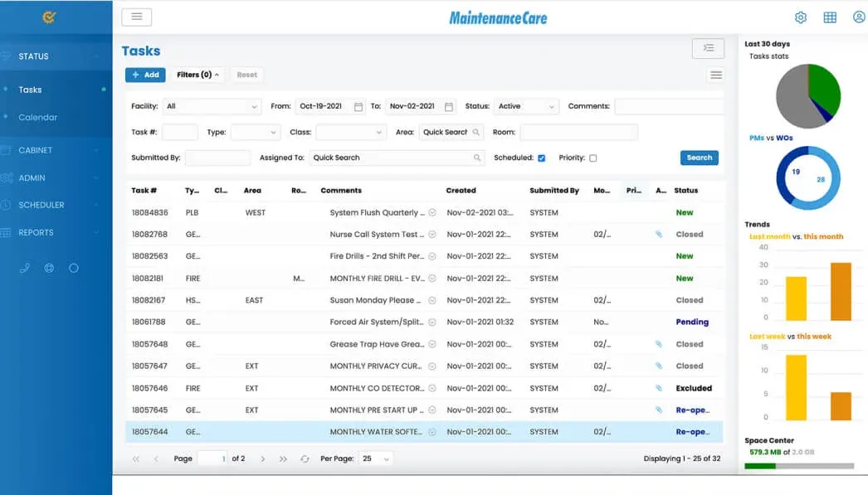Image resolution: width=868 pixels, height=495 pixels.
Task: Open attachment icon for task 18057646
Action: (659, 388)
